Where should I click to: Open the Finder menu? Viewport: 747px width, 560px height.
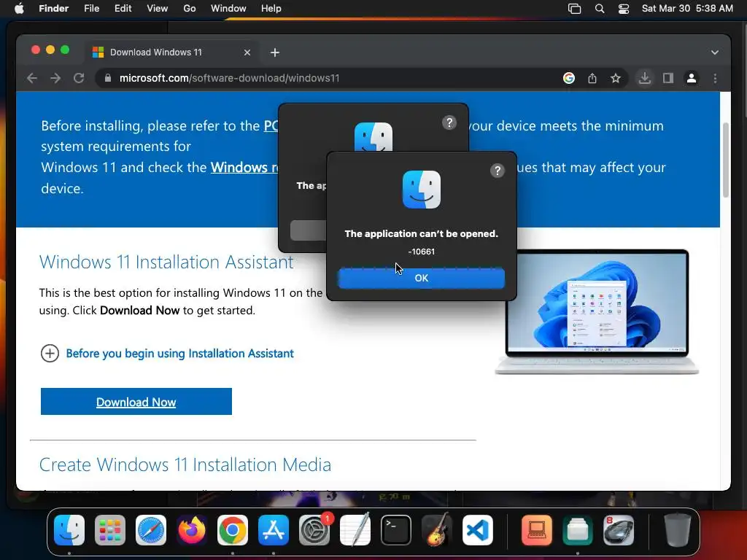pos(53,9)
